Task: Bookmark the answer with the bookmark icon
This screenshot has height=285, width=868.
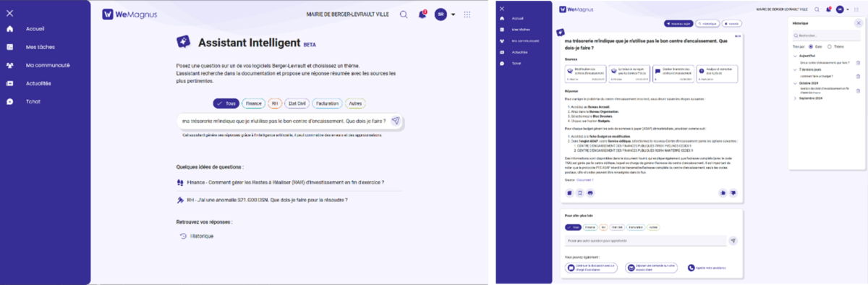Action: point(580,193)
